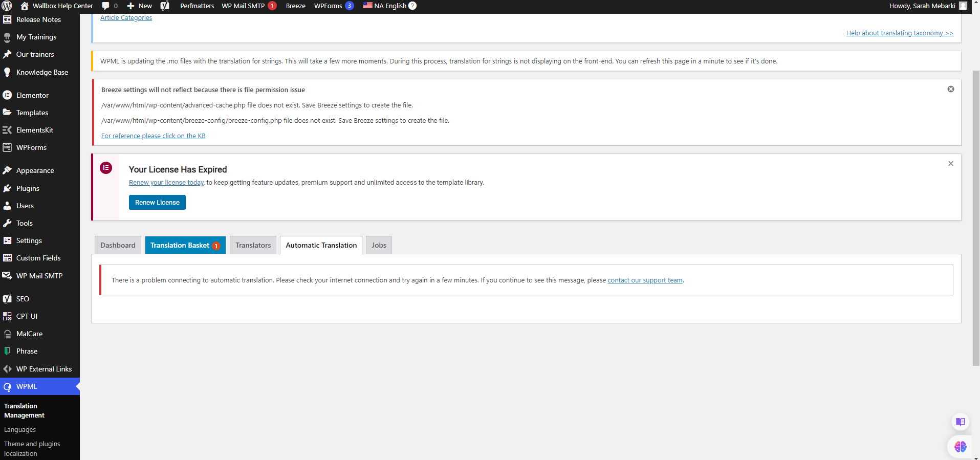Click the brain assistant floating icon
The height and width of the screenshot is (460, 980).
click(961, 447)
